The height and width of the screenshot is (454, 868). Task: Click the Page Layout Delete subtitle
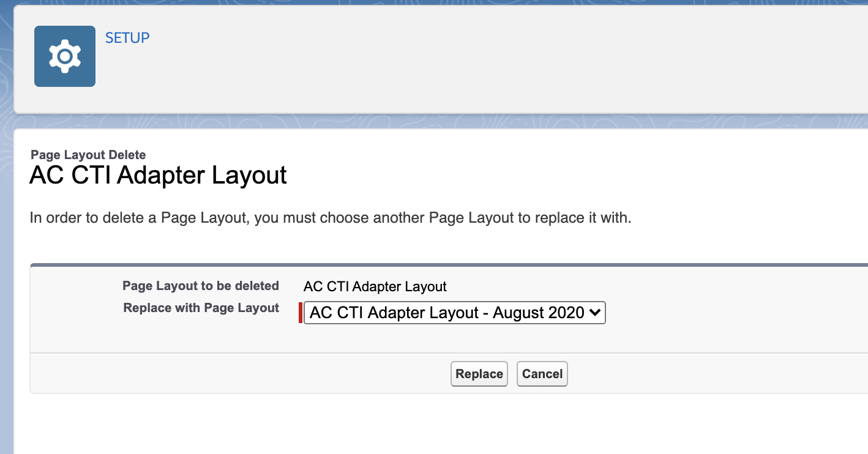(88, 155)
